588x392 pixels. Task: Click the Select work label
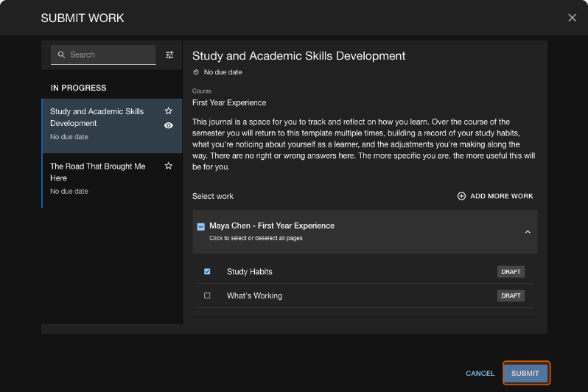click(x=213, y=196)
